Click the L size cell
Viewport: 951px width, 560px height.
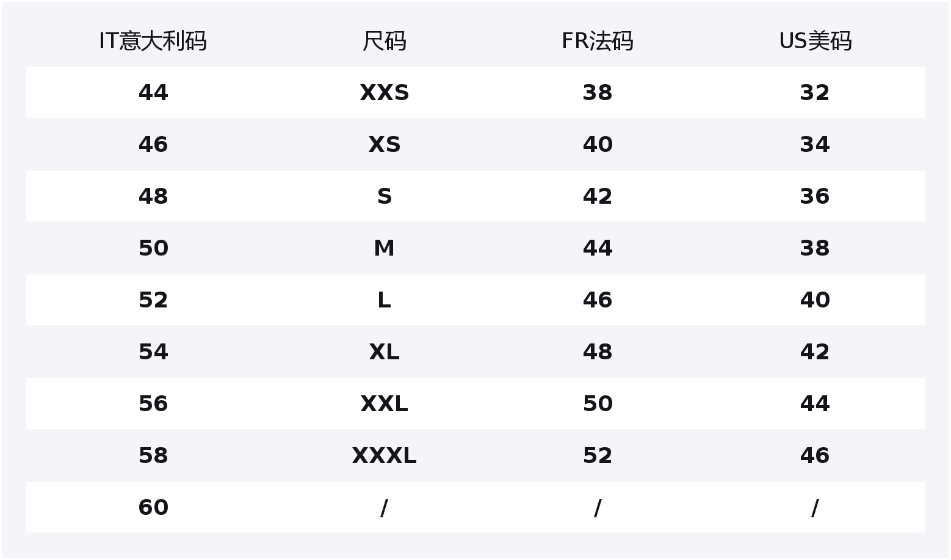point(384,300)
